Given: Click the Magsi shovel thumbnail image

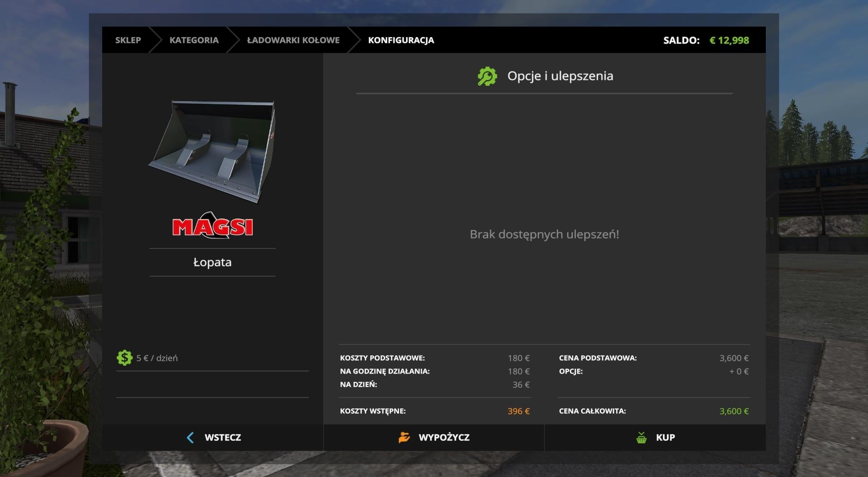Looking at the screenshot, I should pyautogui.click(x=212, y=151).
